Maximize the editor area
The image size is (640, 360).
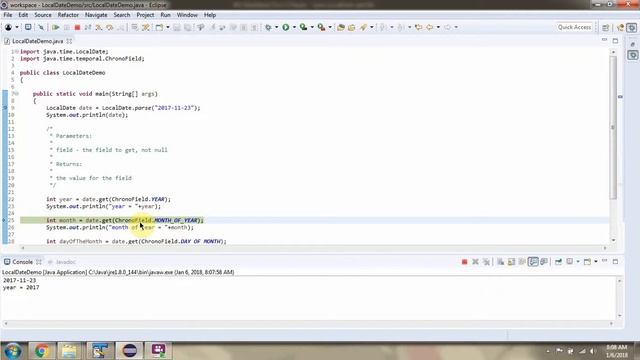click(616, 41)
